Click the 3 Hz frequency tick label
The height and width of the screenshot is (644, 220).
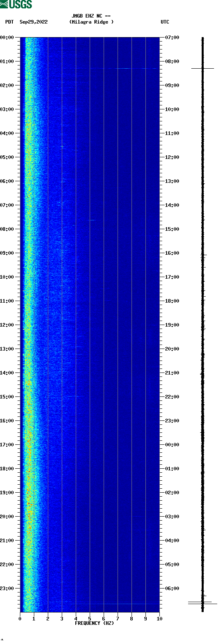tap(62, 619)
